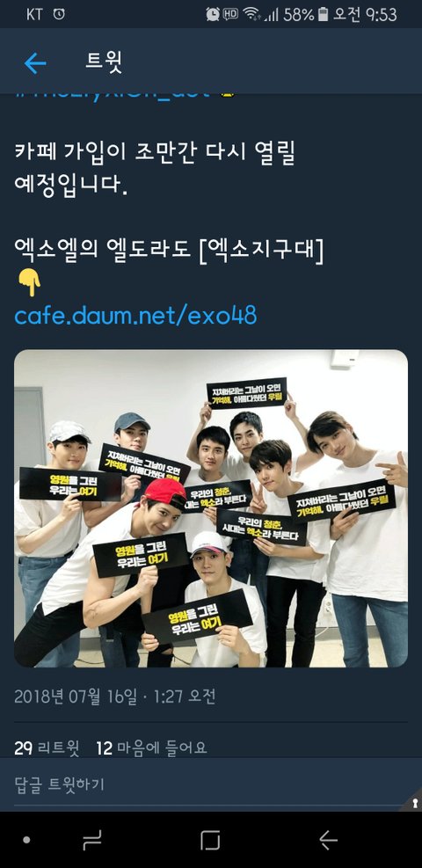Tap the small lock icon bottom right

point(415,803)
